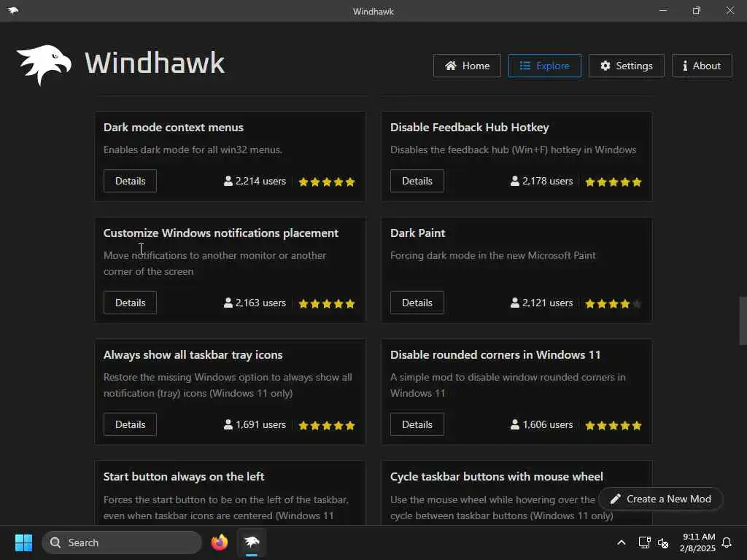Open the notifications bell icon
This screenshot has width=747, height=560.
coord(727,542)
